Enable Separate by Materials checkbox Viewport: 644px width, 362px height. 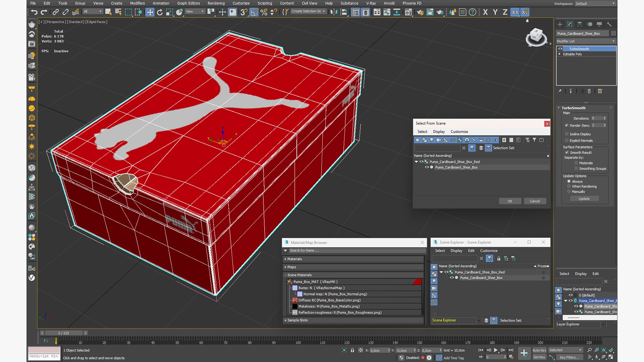576,163
